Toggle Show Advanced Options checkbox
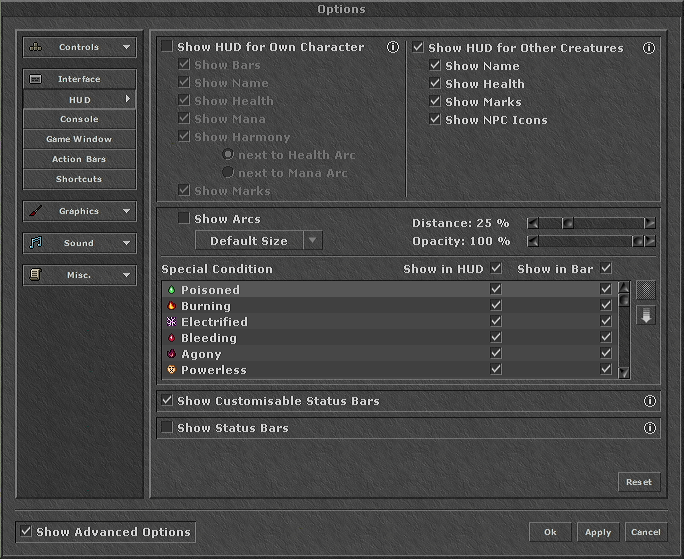This screenshot has height=559, width=684. [26, 532]
